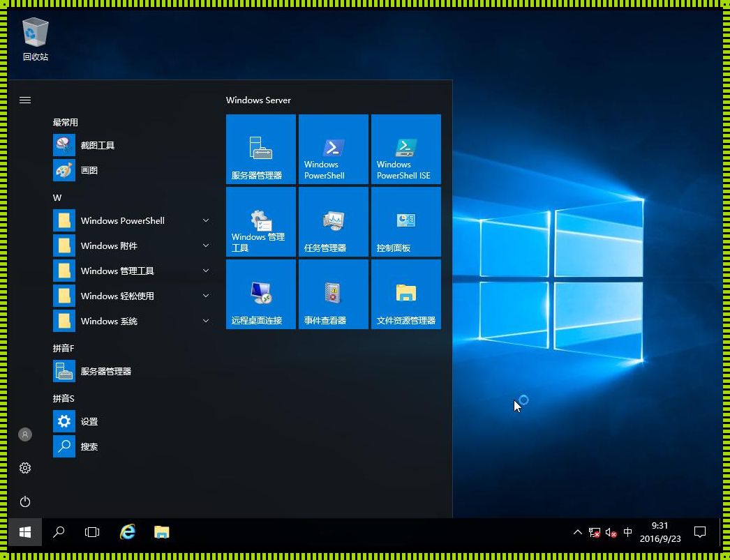730x560 pixels.
Task: Expand the Windows 轻松使用 folder
Action: [x=133, y=296]
